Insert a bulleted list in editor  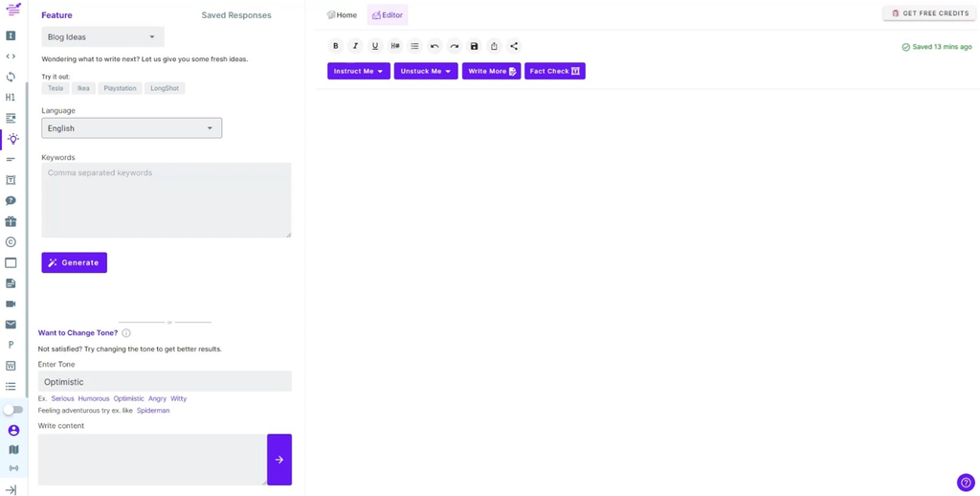[414, 46]
